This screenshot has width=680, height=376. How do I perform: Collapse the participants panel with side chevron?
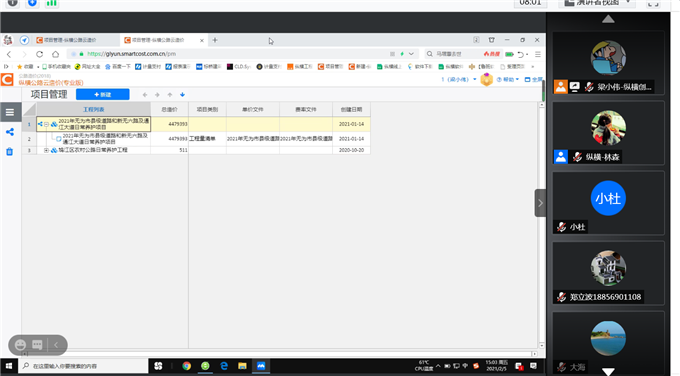(x=540, y=203)
